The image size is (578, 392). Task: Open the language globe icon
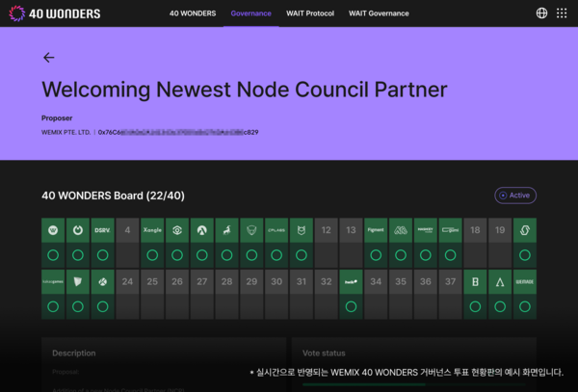(x=541, y=13)
